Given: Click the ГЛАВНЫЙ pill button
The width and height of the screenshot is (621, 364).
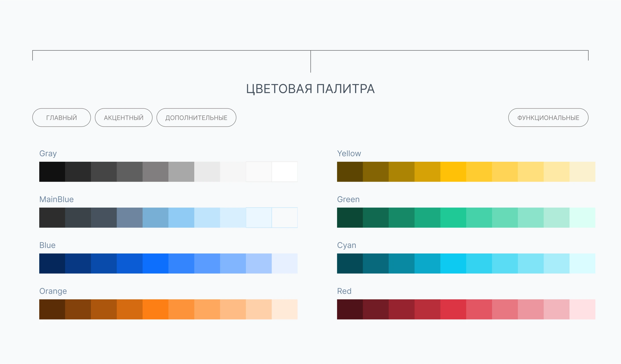Looking at the screenshot, I should 61,118.
